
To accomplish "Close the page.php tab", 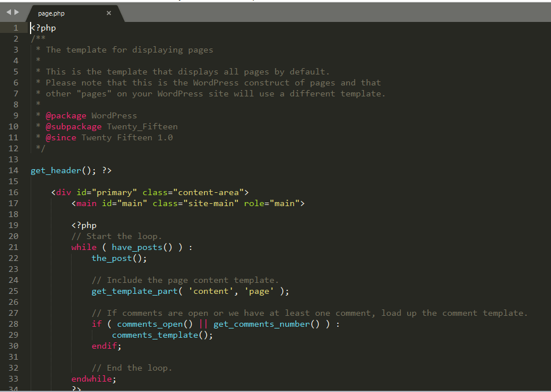I will pyautogui.click(x=109, y=12).
